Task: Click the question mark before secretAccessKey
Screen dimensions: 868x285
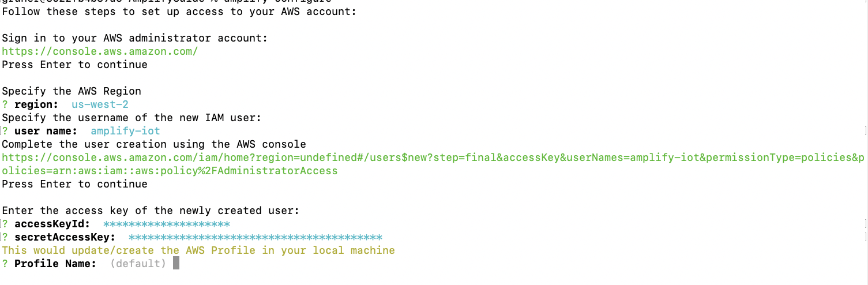Action: tap(5, 237)
